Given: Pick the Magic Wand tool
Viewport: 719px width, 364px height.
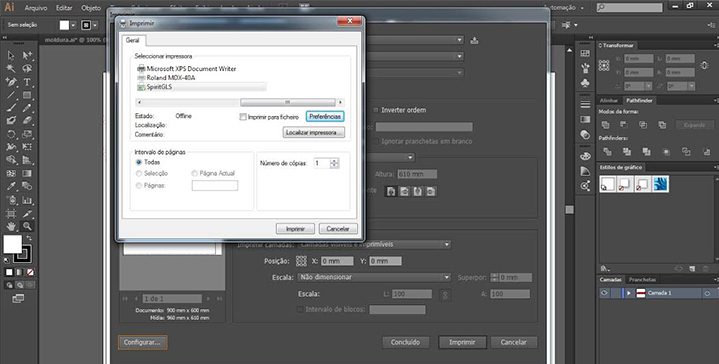Looking at the screenshot, I should tap(11, 69).
